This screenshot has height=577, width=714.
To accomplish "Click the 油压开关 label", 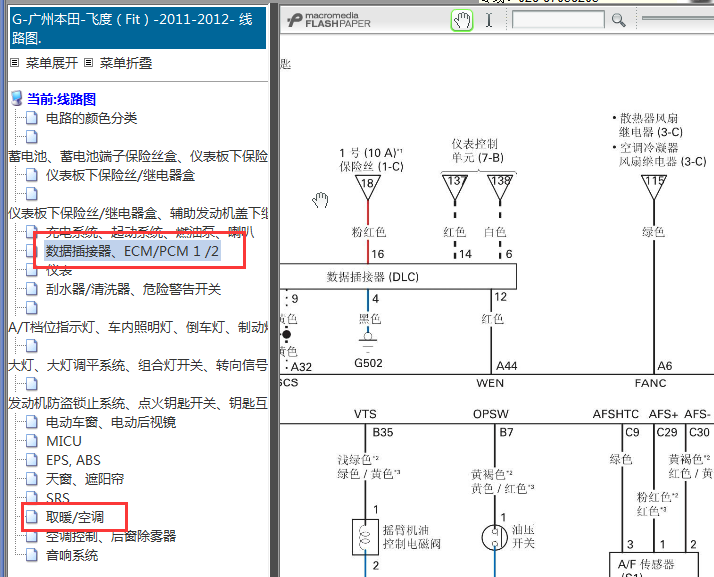I will (523, 536).
